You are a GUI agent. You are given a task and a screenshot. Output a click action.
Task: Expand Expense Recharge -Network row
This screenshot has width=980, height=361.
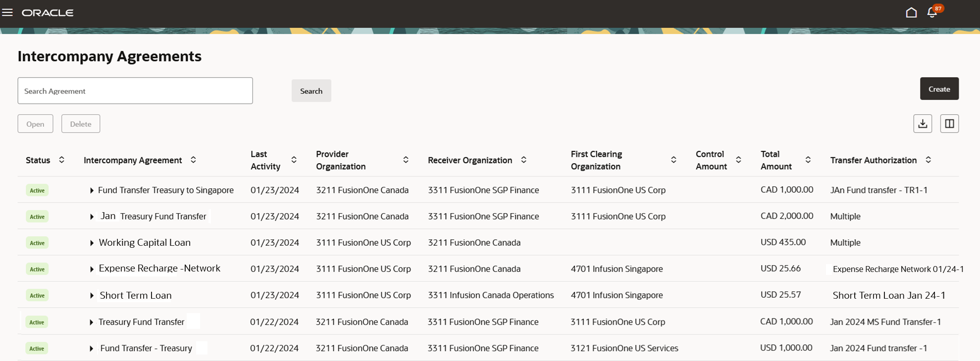click(x=92, y=269)
